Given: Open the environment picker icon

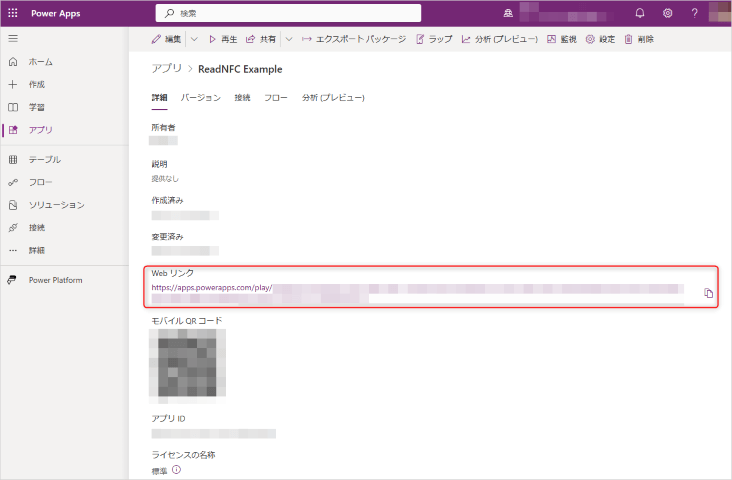Looking at the screenshot, I should 508,13.
